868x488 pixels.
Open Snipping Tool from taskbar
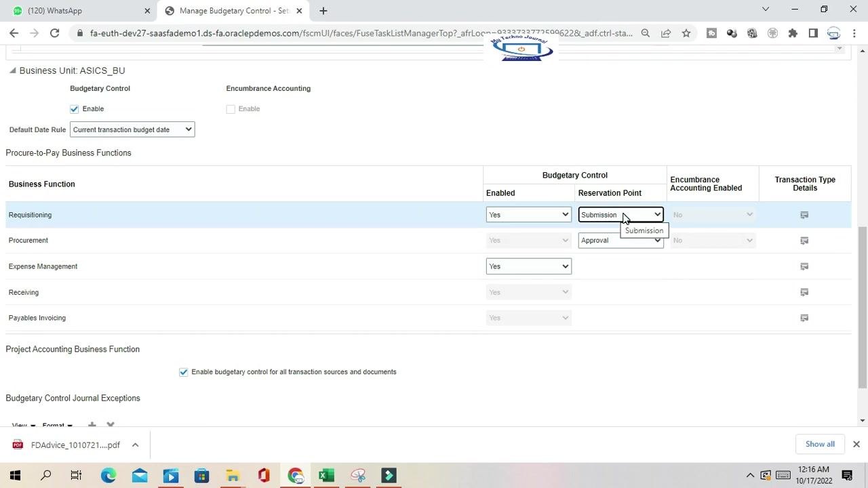(x=358, y=475)
